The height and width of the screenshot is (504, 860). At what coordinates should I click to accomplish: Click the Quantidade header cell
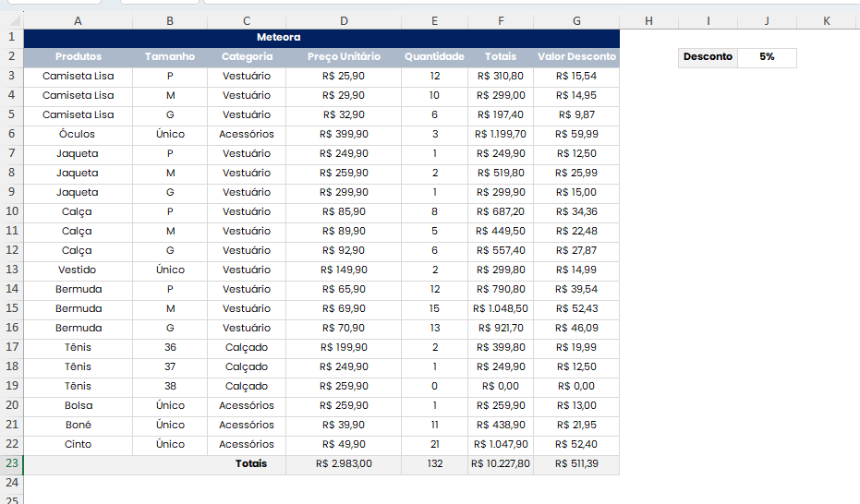pos(434,57)
